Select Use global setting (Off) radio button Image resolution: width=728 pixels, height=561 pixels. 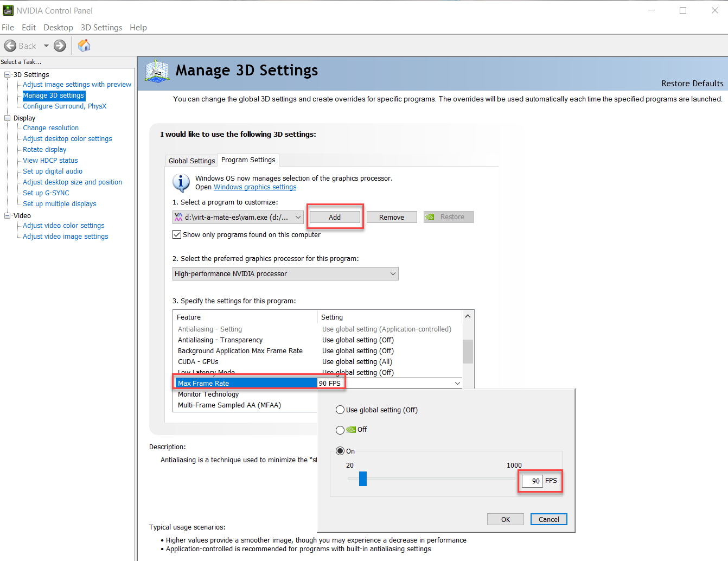coord(340,410)
